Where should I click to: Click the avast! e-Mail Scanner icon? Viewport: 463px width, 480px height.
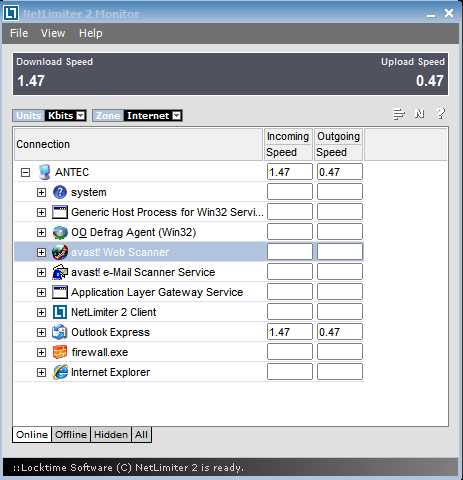click(60, 272)
